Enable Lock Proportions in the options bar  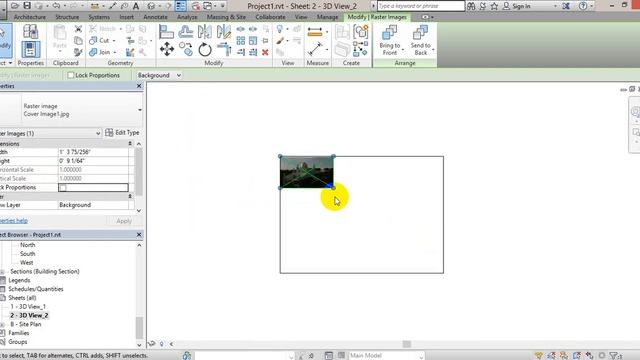click(x=71, y=75)
